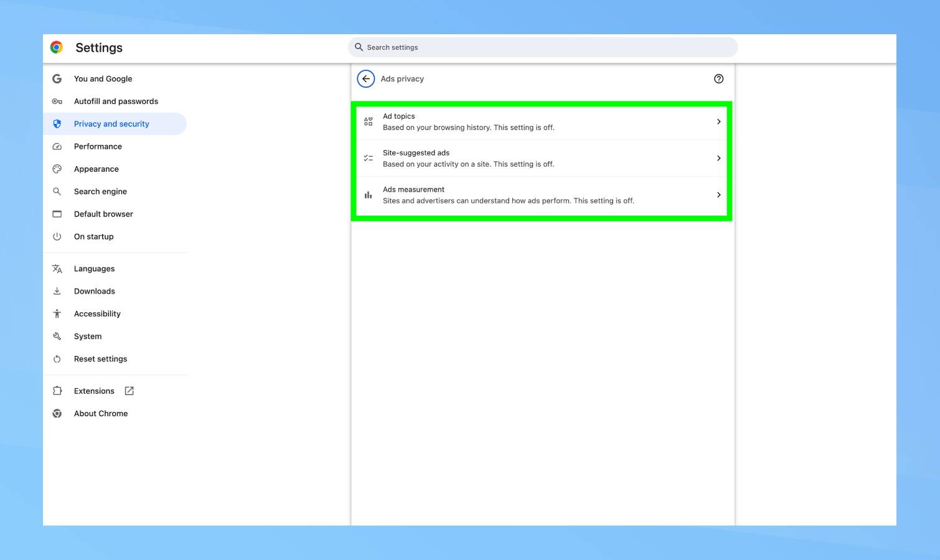940x560 pixels.
Task: Click the Search settings field
Action: [542, 47]
